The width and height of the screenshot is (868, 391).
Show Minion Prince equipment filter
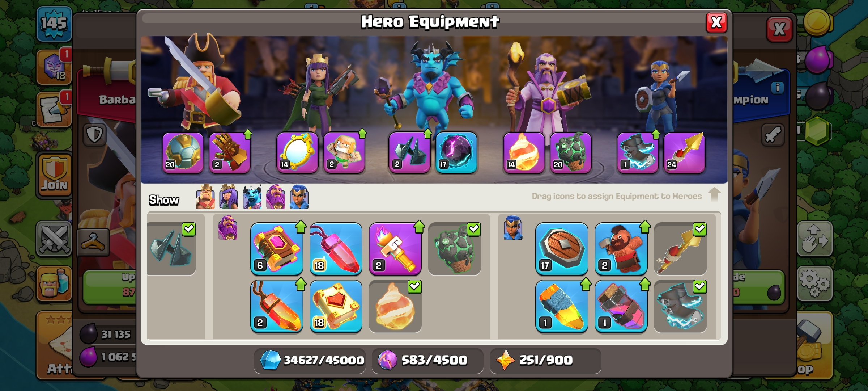pos(252,197)
